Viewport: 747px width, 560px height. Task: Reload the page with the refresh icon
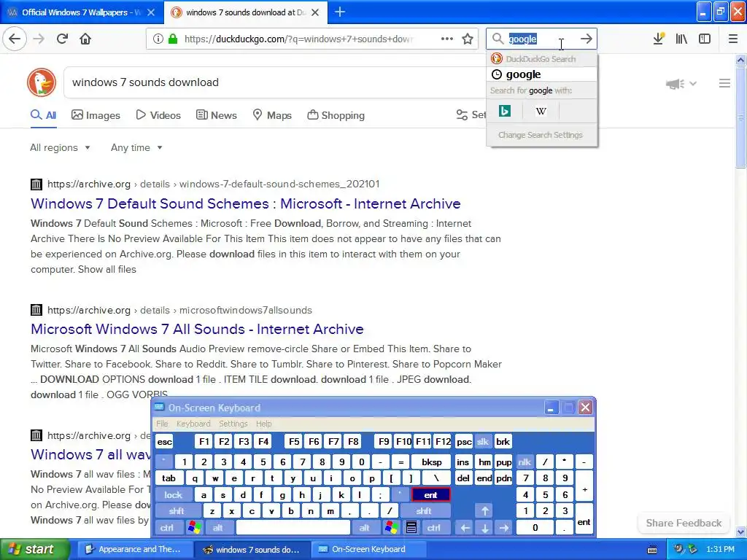coord(62,39)
